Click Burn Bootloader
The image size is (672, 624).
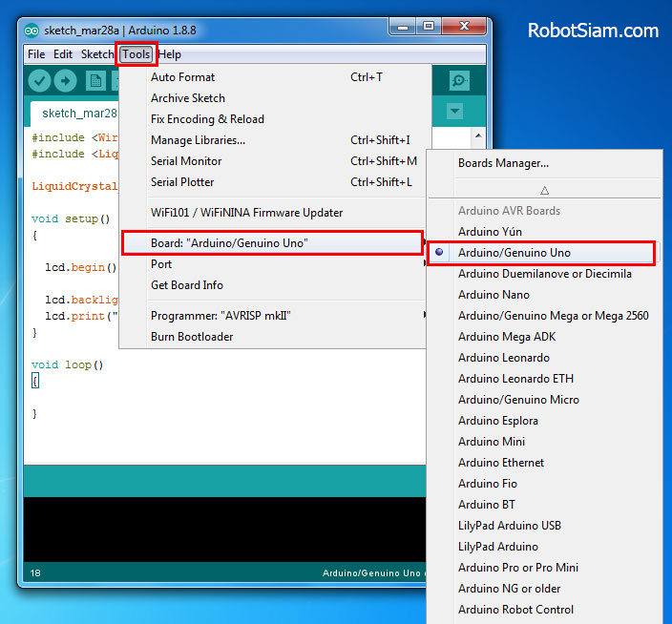[274, 336]
